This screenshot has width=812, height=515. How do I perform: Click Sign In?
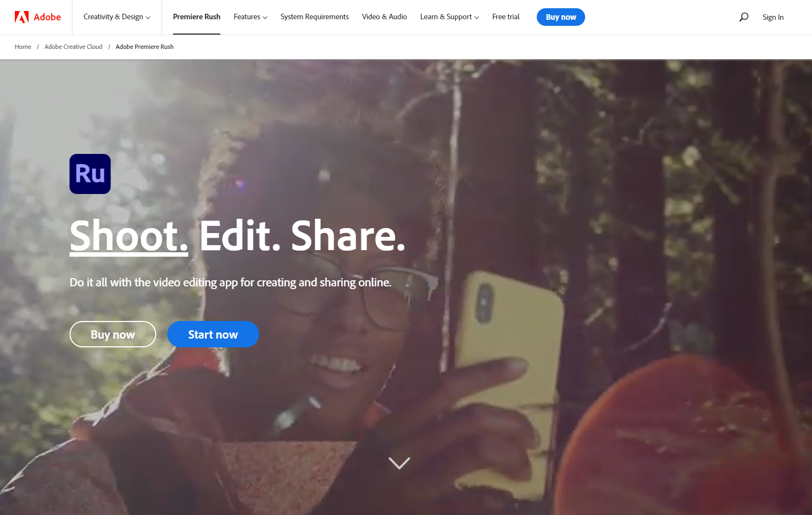pyautogui.click(x=773, y=17)
